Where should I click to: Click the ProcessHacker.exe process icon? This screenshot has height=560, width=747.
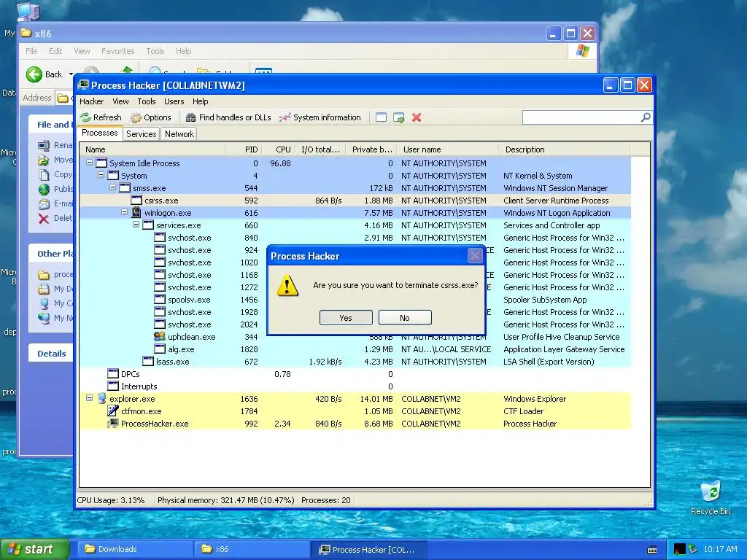(113, 423)
